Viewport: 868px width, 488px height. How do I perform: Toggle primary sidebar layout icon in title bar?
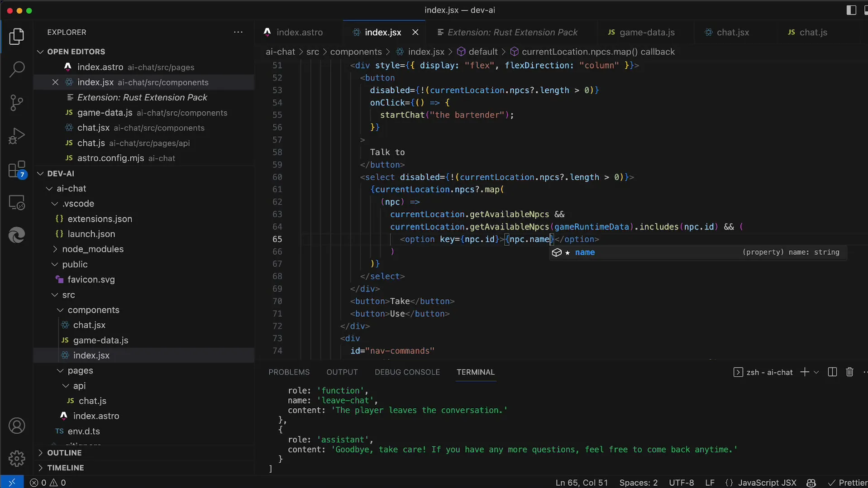tap(851, 10)
